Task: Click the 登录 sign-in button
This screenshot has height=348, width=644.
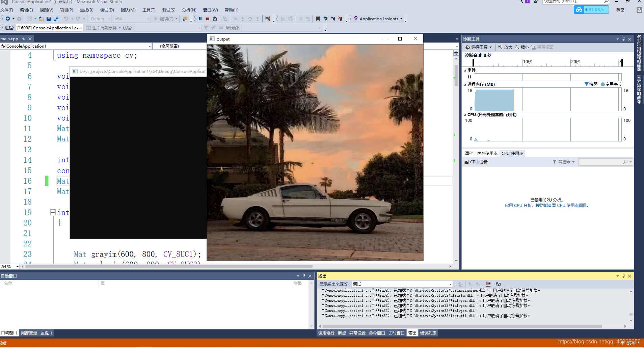Action: tap(620, 10)
